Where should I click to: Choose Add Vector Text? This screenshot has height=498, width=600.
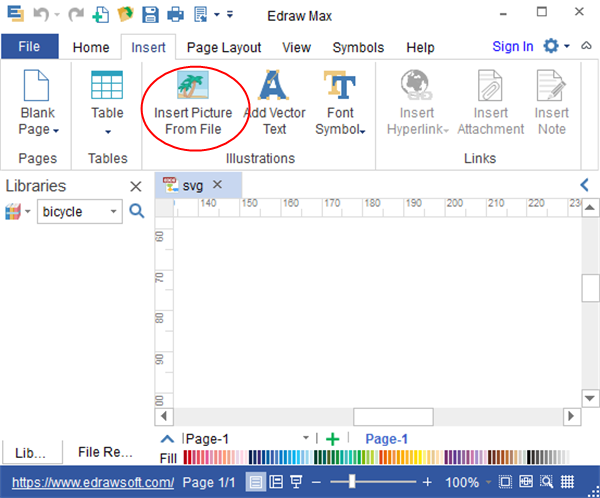click(274, 103)
